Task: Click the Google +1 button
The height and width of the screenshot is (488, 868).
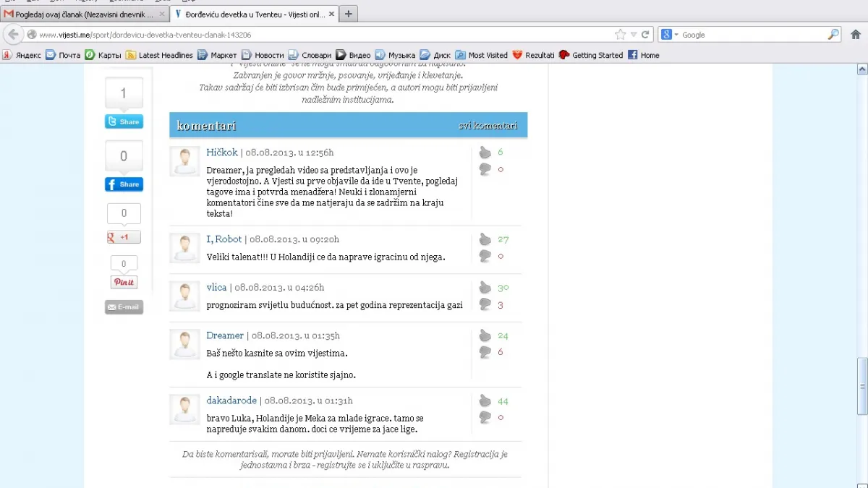Action: (x=124, y=237)
